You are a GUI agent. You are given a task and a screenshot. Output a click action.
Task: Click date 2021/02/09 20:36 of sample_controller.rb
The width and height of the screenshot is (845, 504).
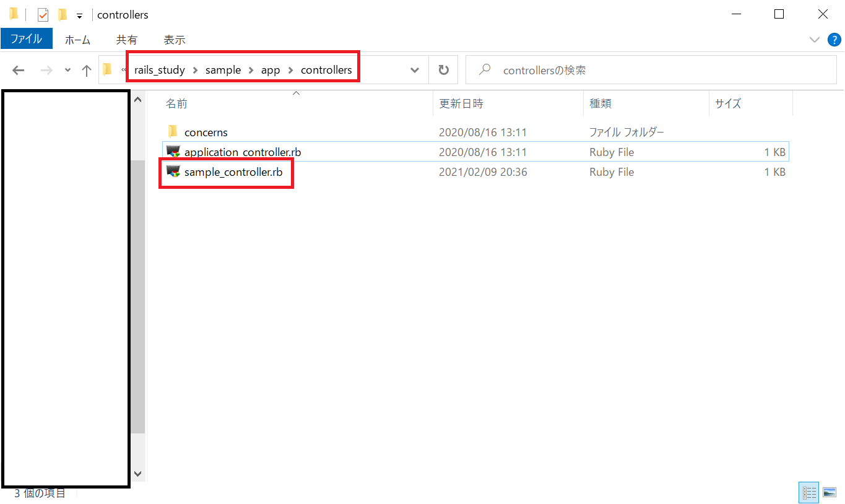coord(483,172)
